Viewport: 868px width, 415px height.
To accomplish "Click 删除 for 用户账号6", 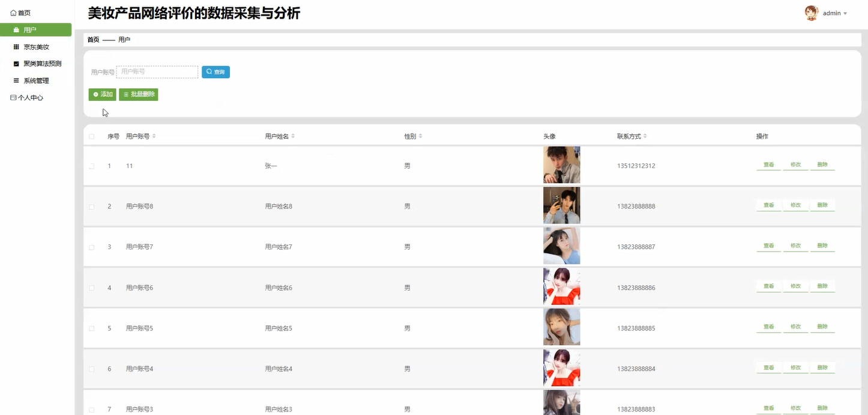I will click(822, 286).
